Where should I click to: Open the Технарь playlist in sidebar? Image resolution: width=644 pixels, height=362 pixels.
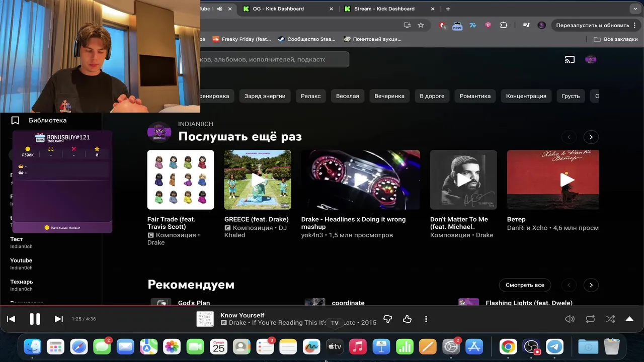click(22, 285)
